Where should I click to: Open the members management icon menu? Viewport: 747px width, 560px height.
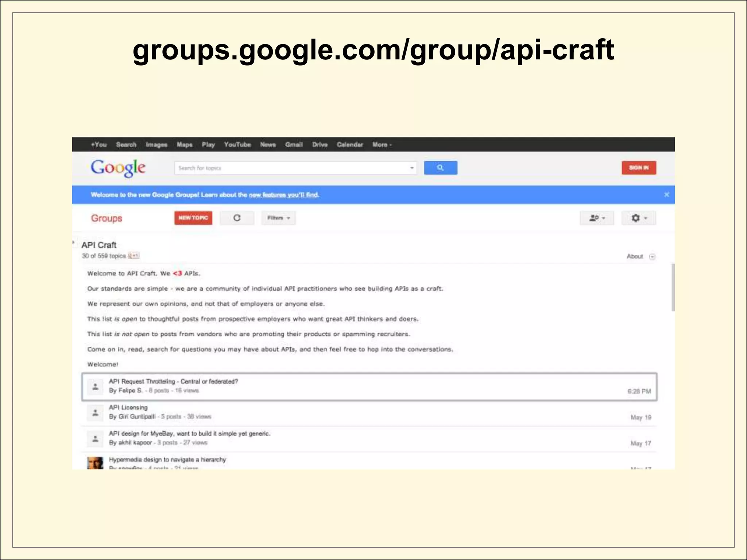click(x=597, y=218)
